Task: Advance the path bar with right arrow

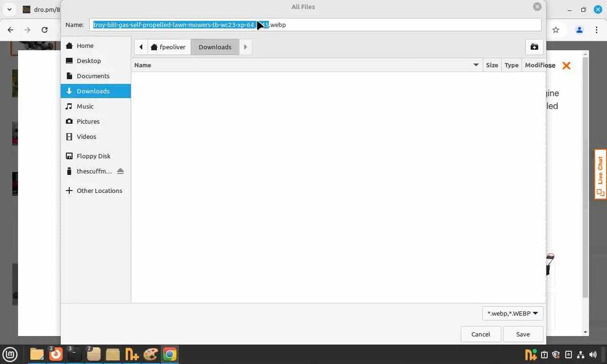Action: pyautogui.click(x=245, y=47)
